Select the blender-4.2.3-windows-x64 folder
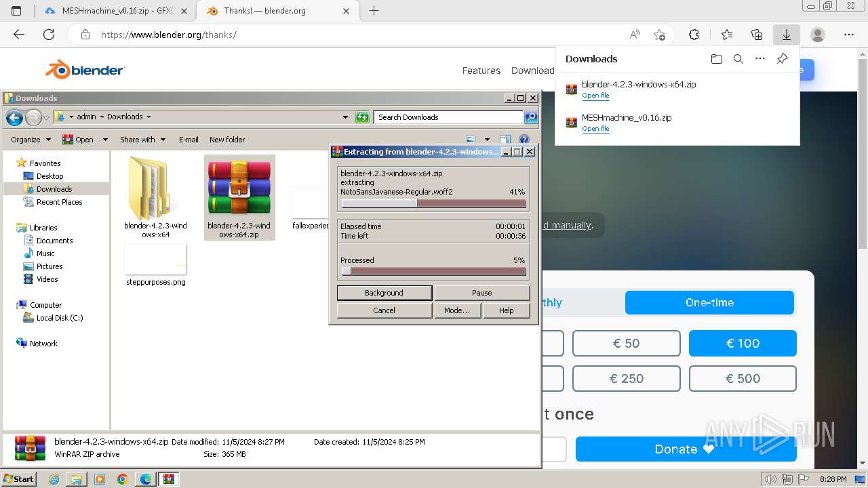The image size is (868, 488). [155, 197]
